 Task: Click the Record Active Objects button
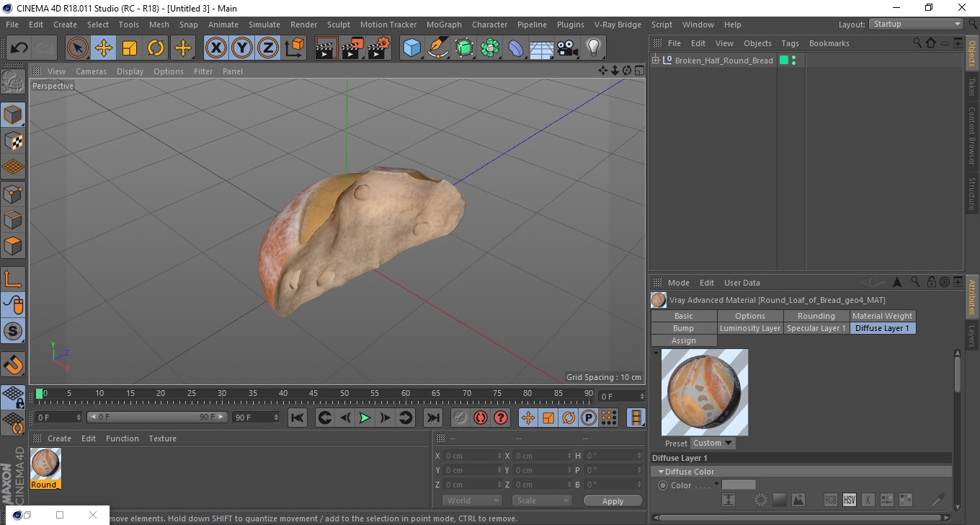[460, 418]
